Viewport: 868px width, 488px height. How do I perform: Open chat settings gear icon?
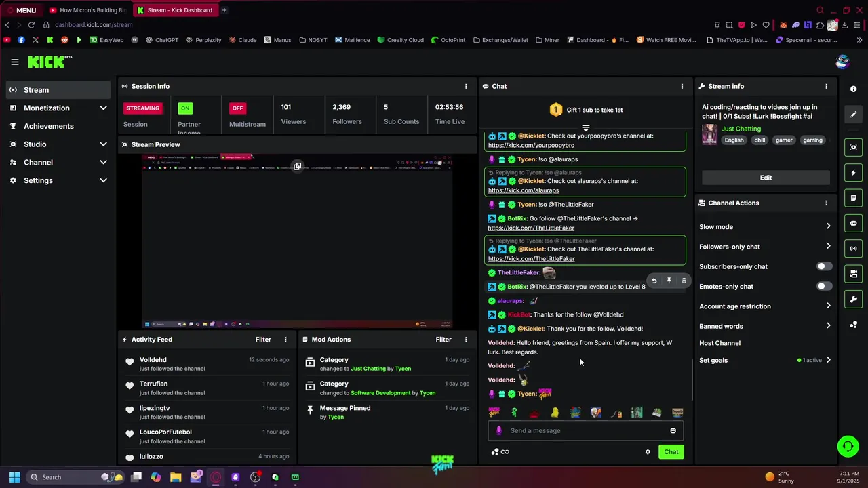tap(648, 452)
